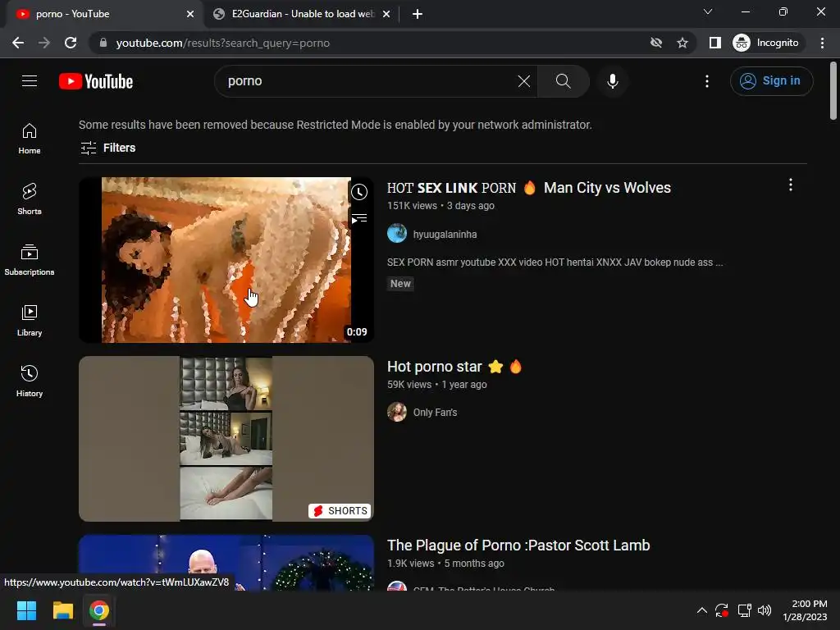The height and width of the screenshot is (630, 840).
Task: Click the browser forward arrow
Action: pos(44,43)
